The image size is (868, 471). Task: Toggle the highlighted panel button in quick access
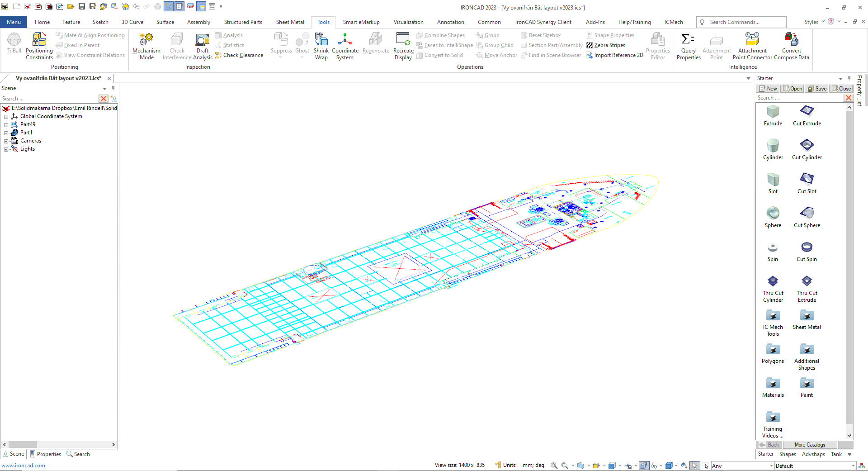[201, 6]
